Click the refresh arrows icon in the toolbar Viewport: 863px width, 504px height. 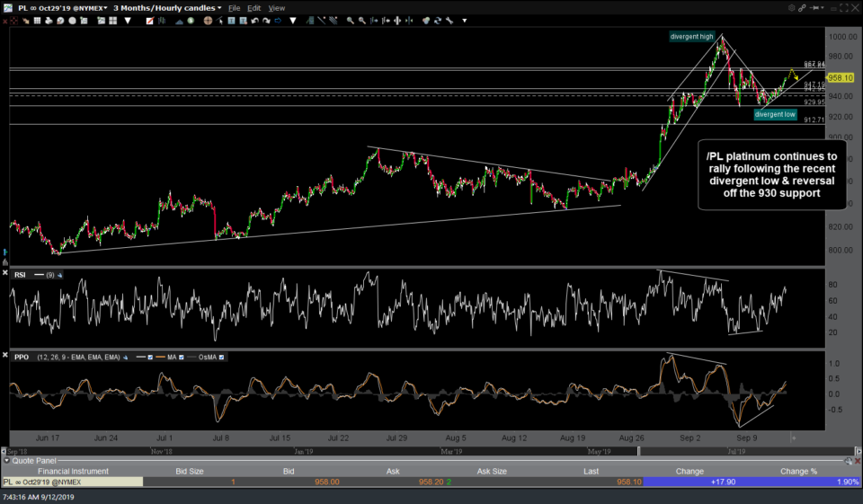438,21
